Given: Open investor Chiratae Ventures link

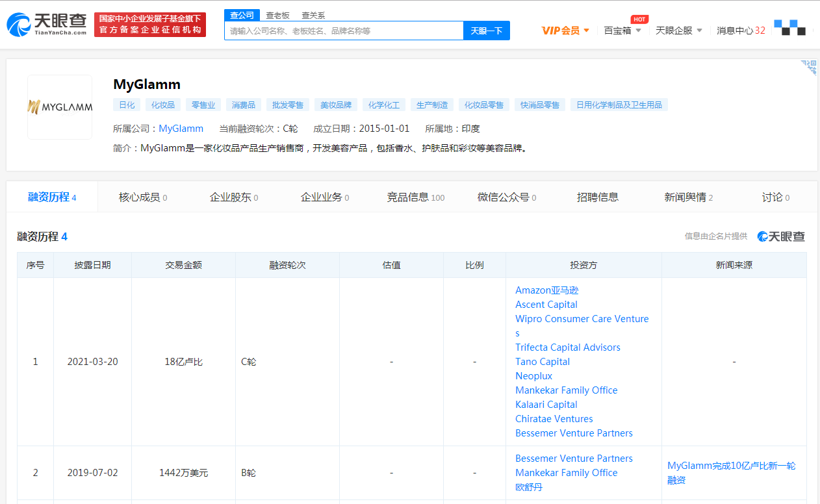Looking at the screenshot, I should [554, 419].
